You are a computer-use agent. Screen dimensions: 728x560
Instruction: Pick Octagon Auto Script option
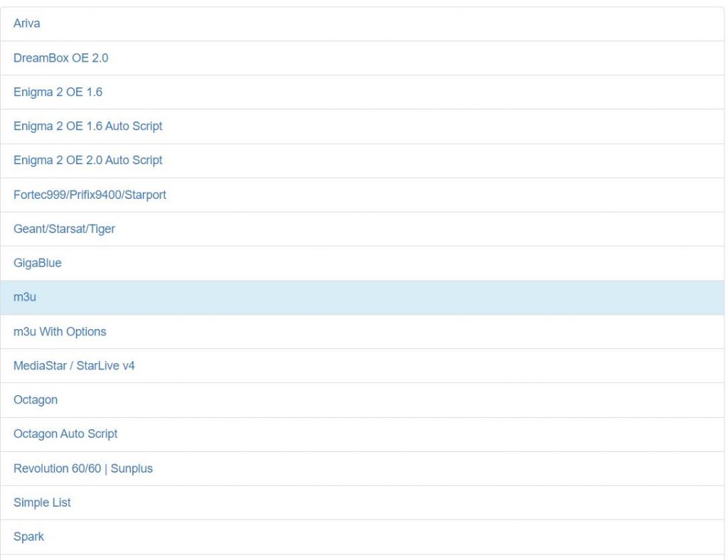click(362, 434)
